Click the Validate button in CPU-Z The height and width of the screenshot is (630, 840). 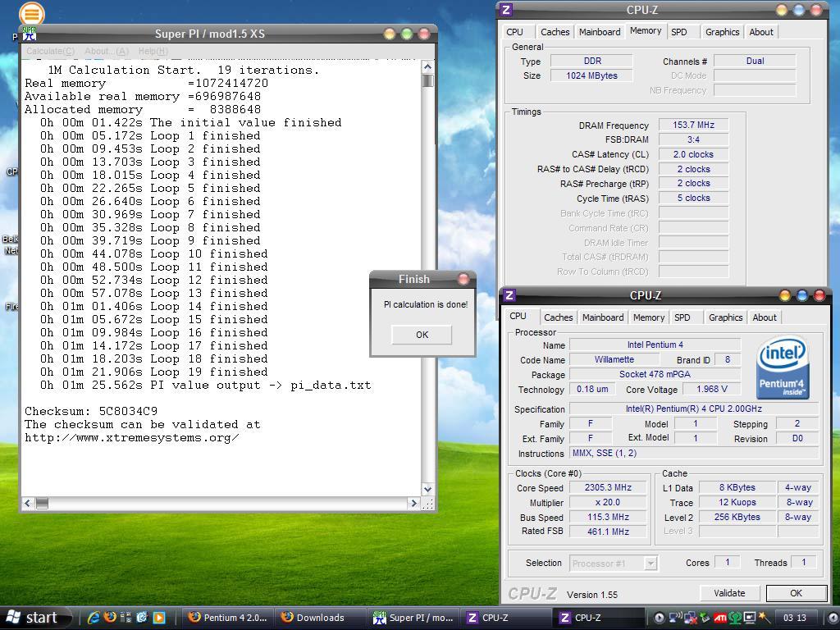pyautogui.click(x=729, y=593)
